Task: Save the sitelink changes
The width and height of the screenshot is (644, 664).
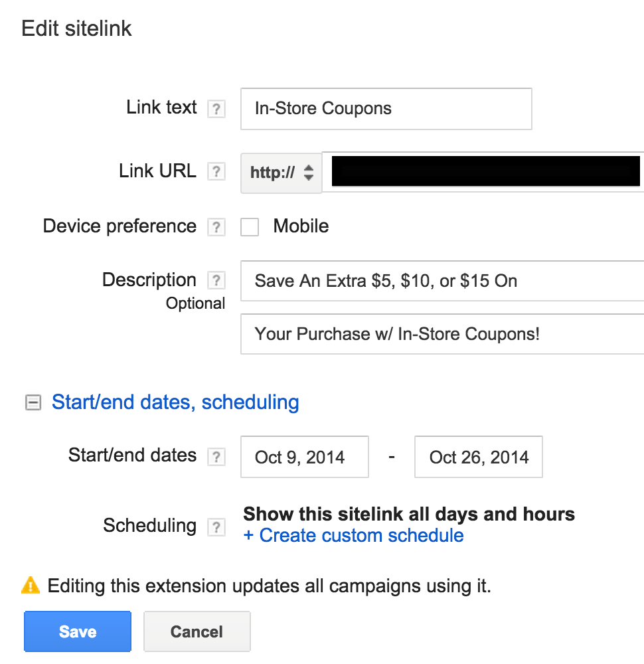Action: coord(78,631)
